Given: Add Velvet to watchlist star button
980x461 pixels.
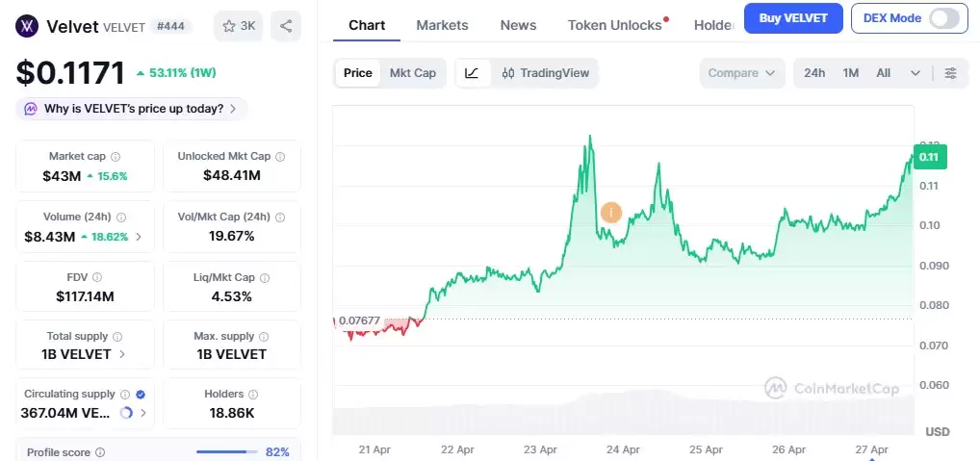Looking at the screenshot, I should pyautogui.click(x=238, y=26).
